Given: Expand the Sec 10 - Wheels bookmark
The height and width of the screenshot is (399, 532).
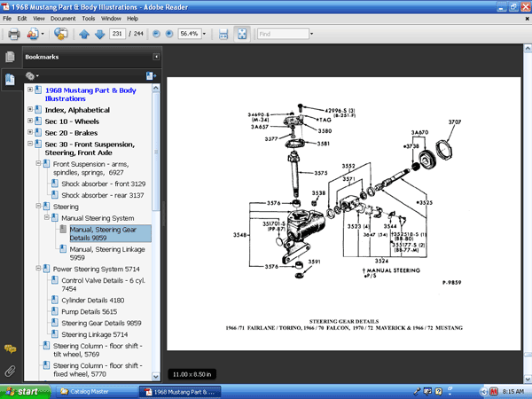Looking at the screenshot, I should pos(31,121).
